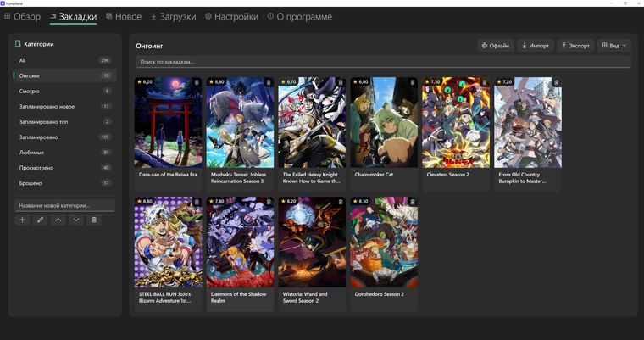Open the Новое tab
The width and height of the screenshot is (644, 340).
click(x=124, y=17)
